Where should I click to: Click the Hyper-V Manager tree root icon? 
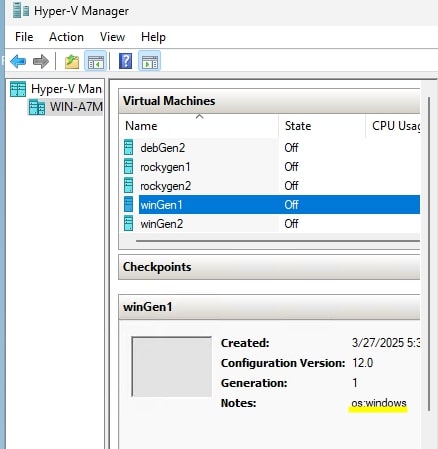18,89
